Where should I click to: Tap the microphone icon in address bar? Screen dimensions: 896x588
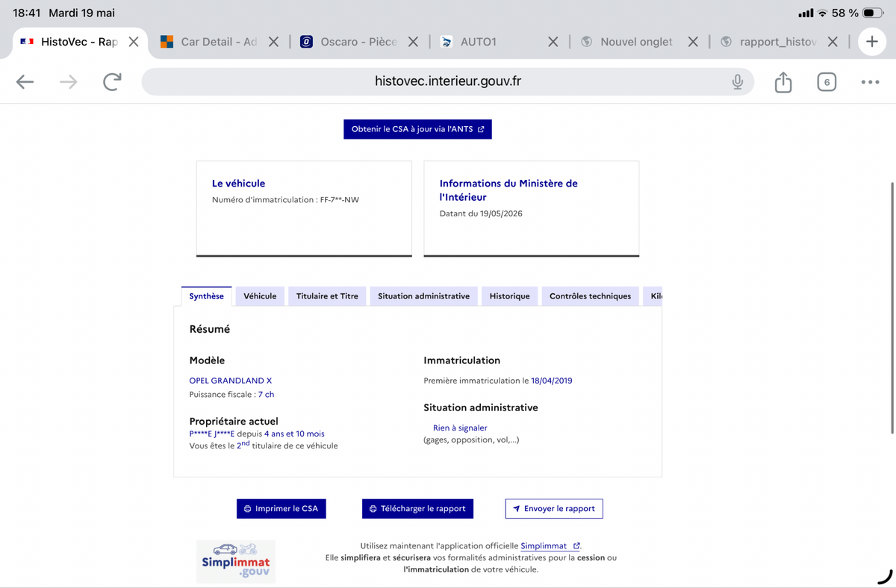(737, 82)
